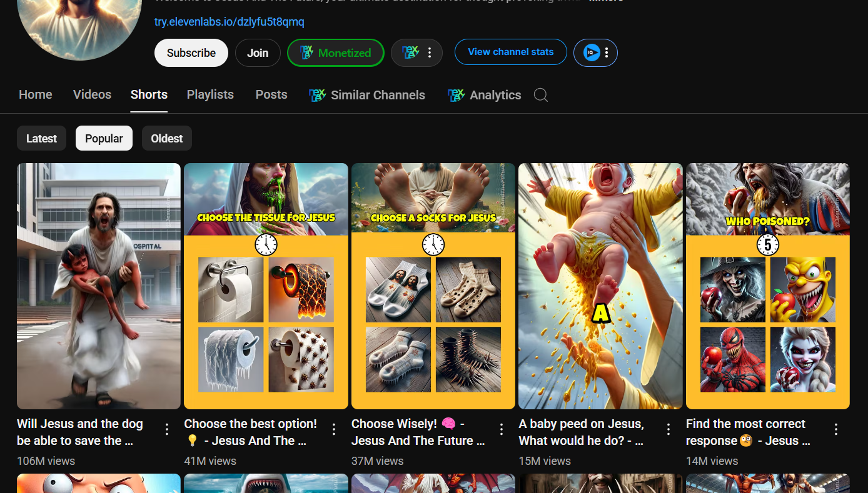The height and width of the screenshot is (493, 868).
Task: Open the vidIQ three-dot options pill
Action: click(x=595, y=52)
